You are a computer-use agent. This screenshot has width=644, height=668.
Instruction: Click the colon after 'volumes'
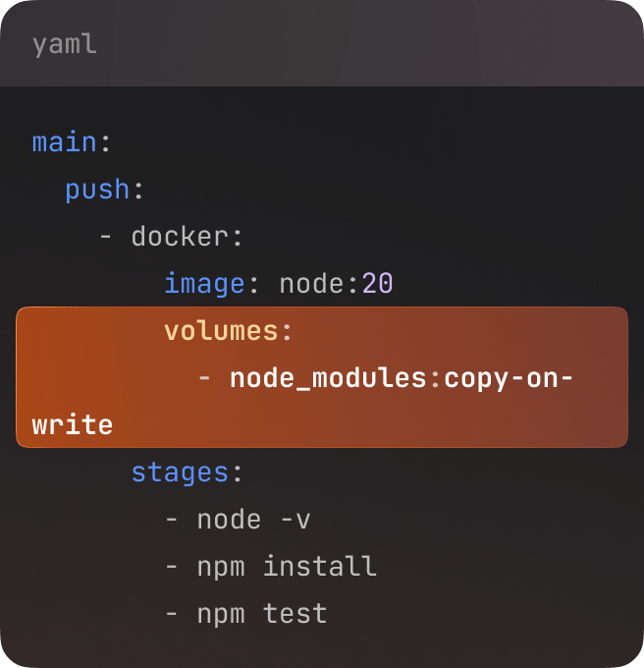(x=287, y=331)
